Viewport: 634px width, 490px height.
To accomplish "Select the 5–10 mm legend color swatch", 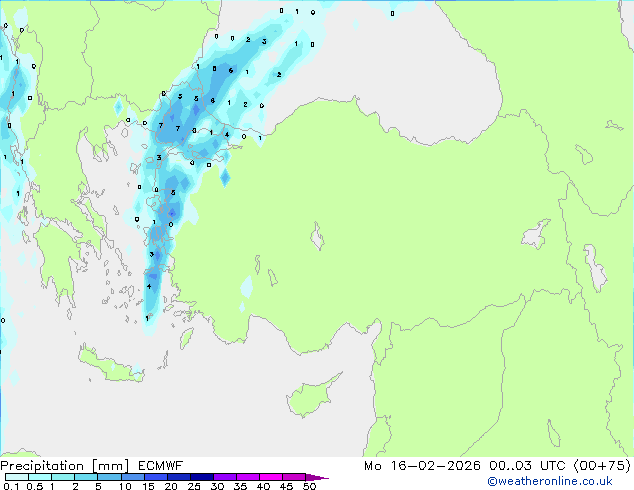I will pyautogui.click(x=109, y=477).
